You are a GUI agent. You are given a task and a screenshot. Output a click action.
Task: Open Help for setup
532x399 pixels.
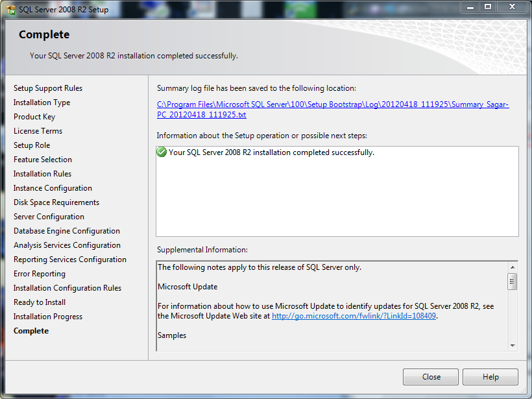point(490,376)
